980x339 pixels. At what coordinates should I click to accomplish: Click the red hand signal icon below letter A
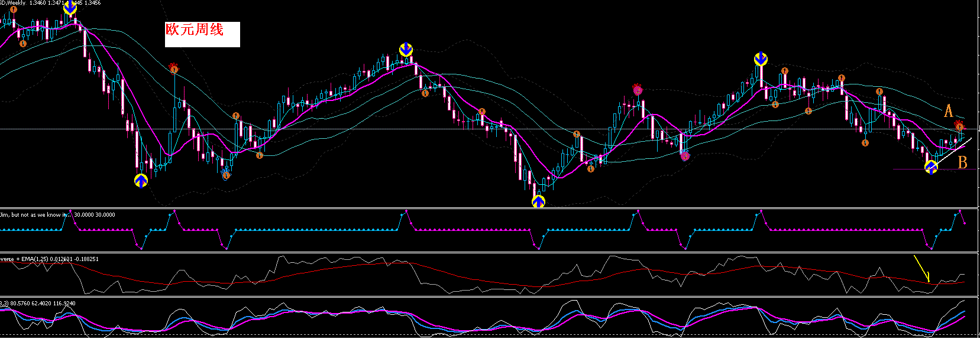click(x=959, y=125)
